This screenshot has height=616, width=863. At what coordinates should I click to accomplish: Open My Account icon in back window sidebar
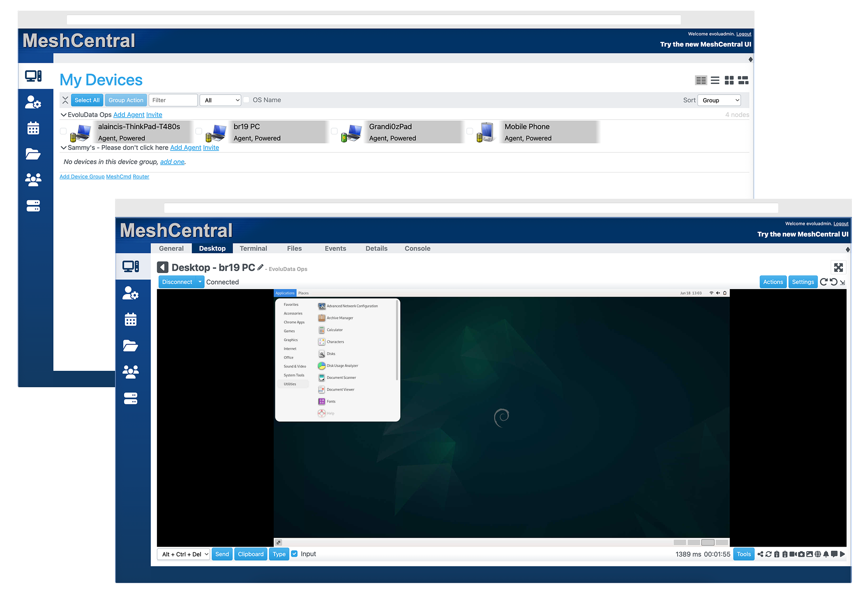coord(33,102)
